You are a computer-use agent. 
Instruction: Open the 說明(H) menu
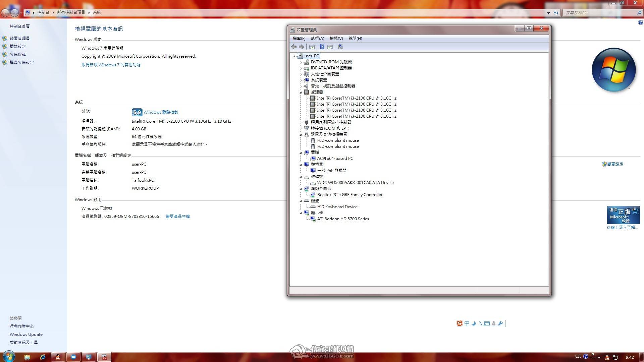tap(355, 39)
